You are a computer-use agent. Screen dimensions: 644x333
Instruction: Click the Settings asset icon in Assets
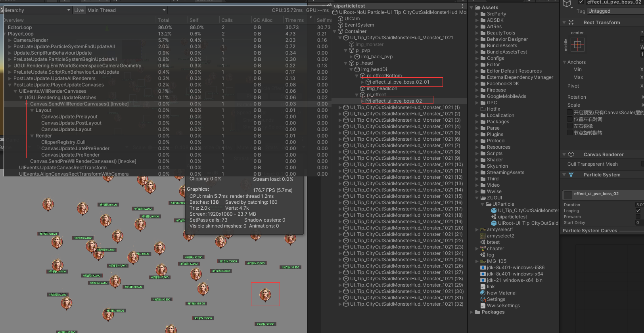(x=483, y=299)
